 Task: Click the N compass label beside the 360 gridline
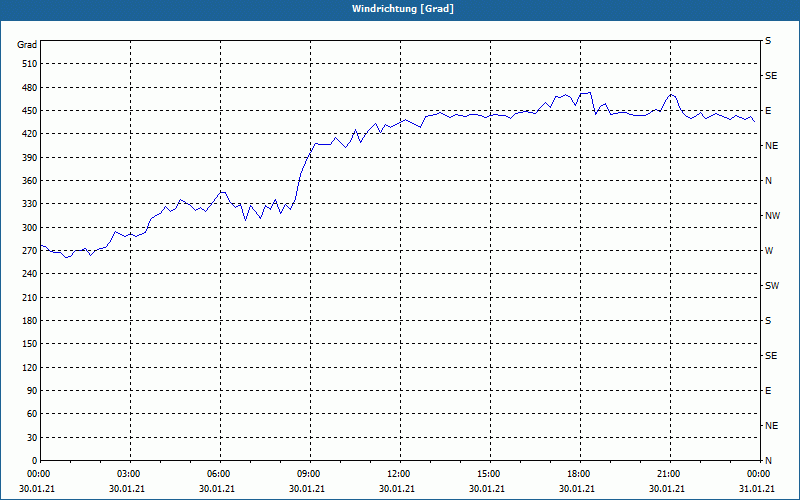pyautogui.click(x=769, y=181)
